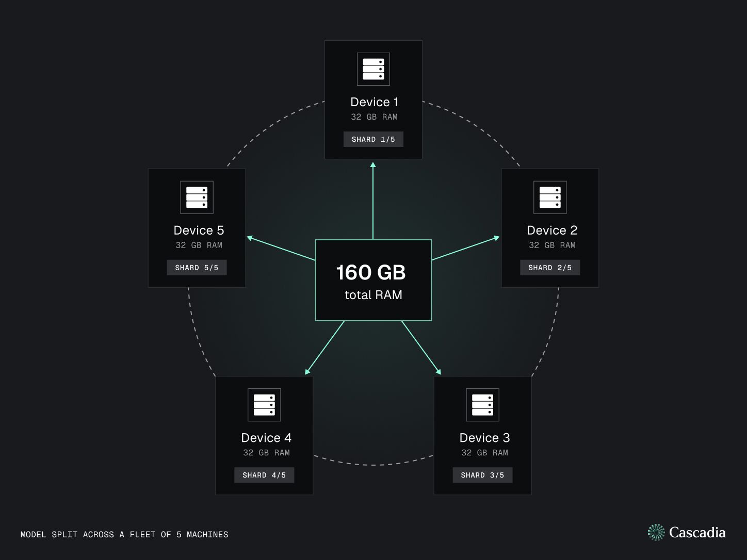Click the "Cascadia" brand name
747x560 pixels.
point(697,533)
